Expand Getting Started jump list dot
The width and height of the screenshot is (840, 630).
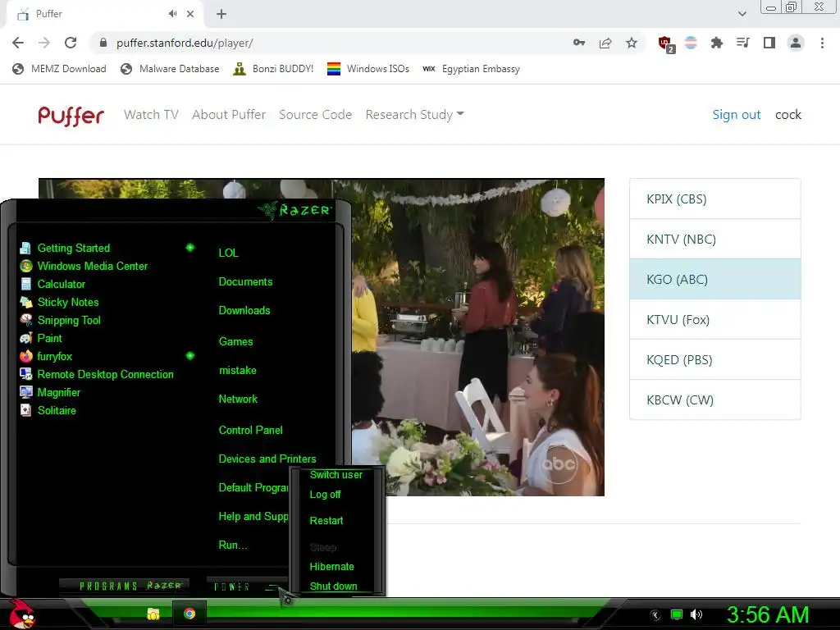click(x=189, y=248)
